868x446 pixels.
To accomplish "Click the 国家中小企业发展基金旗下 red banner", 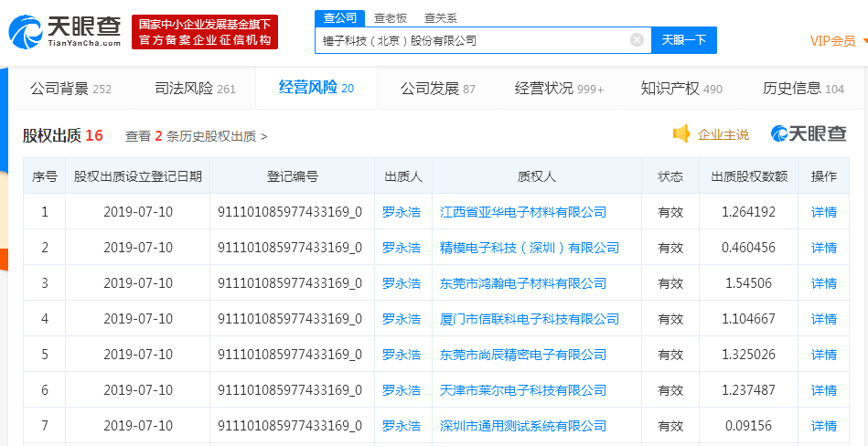I will [x=205, y=32].
